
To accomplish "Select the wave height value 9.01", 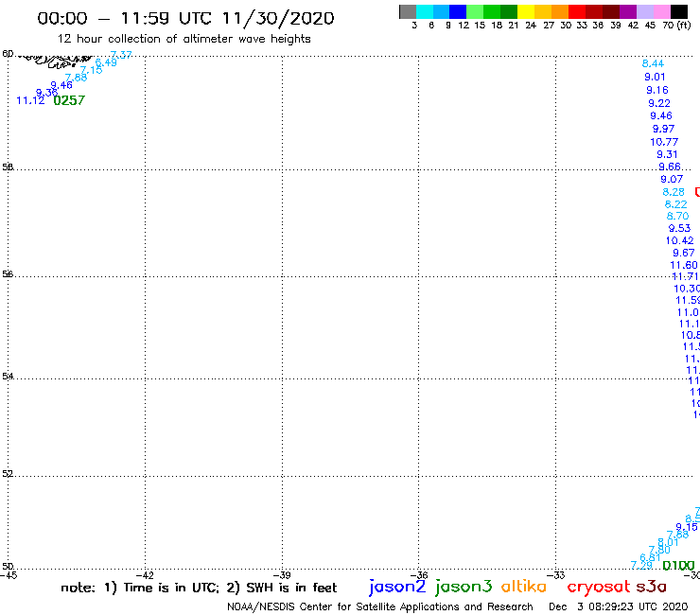I will coord(655,77).
